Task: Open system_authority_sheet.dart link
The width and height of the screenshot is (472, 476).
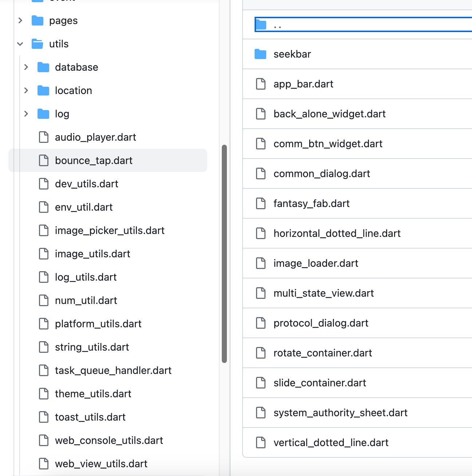Action: [x=341, y=413]
